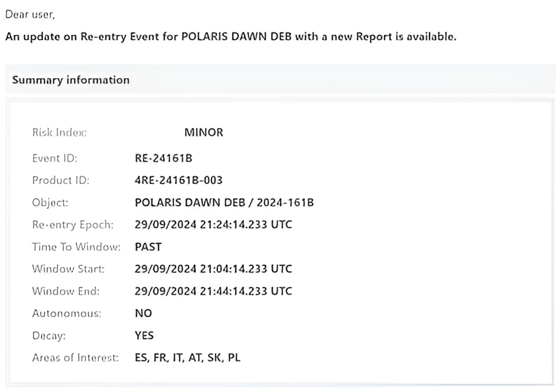The height and width of the screenshot is (392, 559).
Task: Click the Time To Window label
Action: pos(76,247)
